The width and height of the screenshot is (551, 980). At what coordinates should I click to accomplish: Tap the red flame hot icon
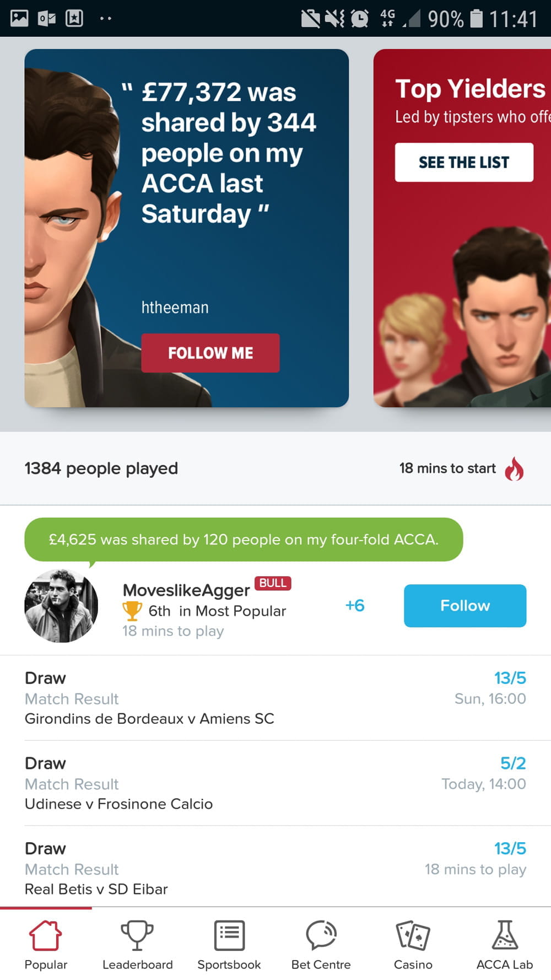coord(514,469)
